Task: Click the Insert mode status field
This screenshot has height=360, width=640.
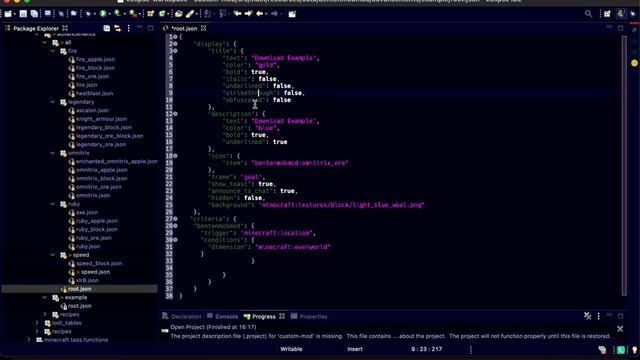Action: pyautogui.click(x=355, y=349)
